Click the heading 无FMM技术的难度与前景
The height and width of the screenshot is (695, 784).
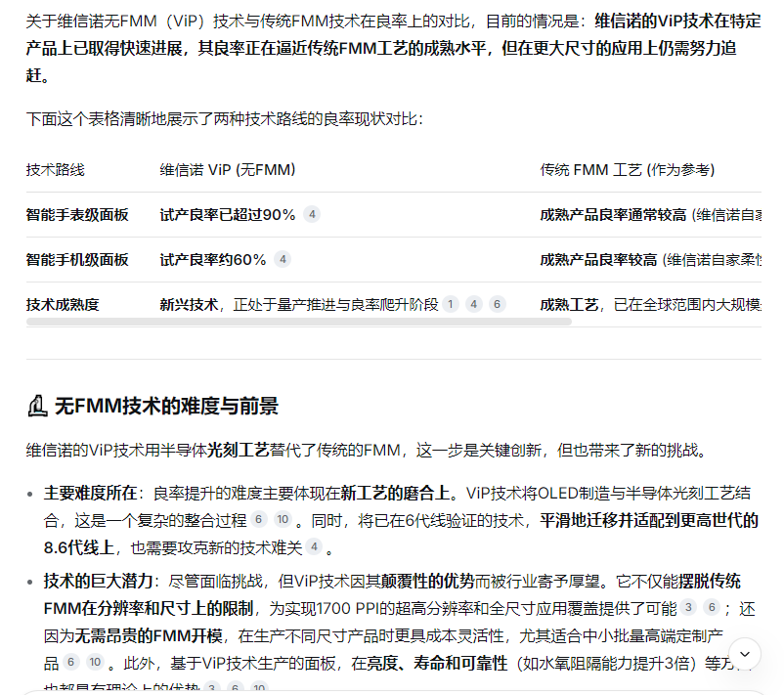tap(166, 406)
